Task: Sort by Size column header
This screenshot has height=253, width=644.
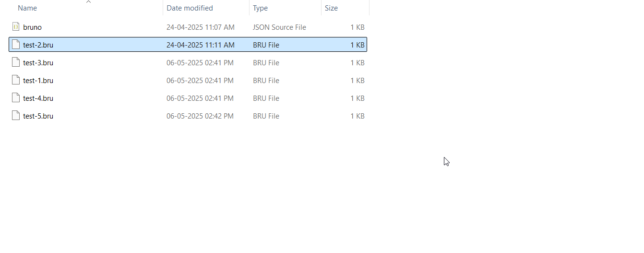Action: pyautogui.click(x=331, y=8)
